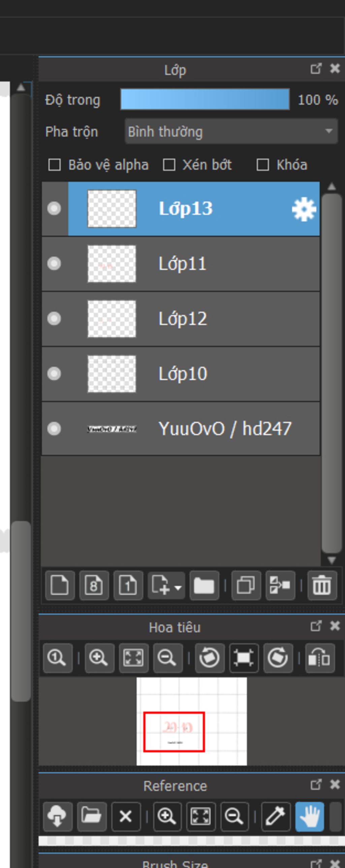Click the merge layer down icon
345x868 pixels.
click(x=280, y=586)
